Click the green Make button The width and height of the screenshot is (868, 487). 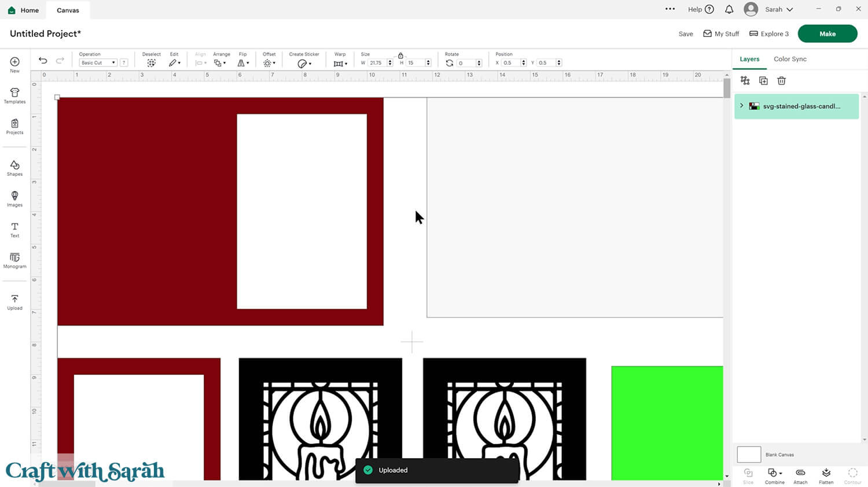(827, 34)
